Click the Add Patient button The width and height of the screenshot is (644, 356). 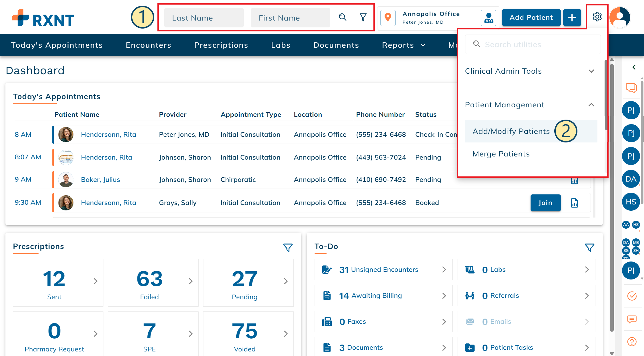531,18
